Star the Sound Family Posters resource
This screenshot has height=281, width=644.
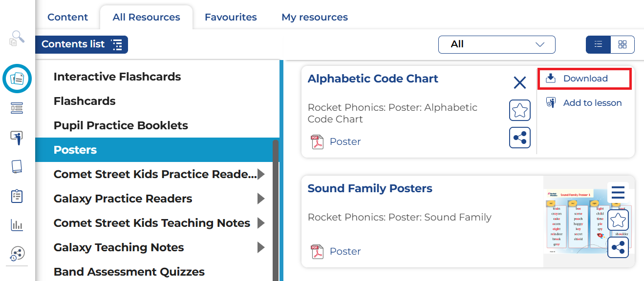click(x=618, y=221)
